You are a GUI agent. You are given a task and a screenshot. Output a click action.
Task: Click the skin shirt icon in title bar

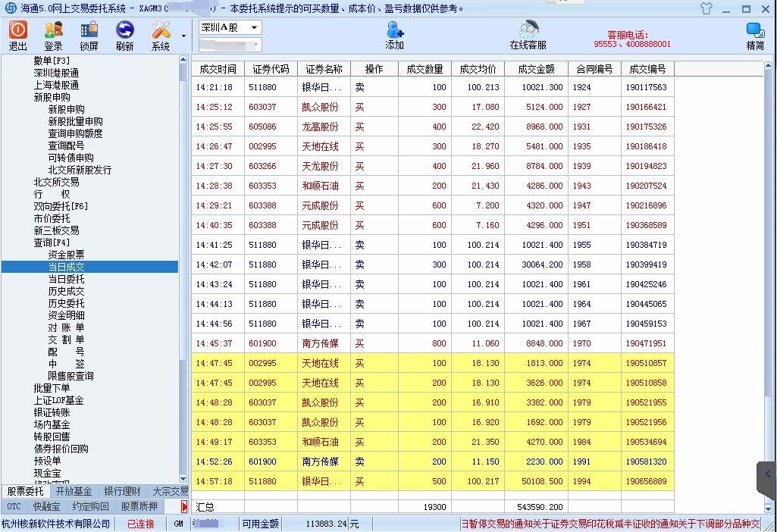coord(707,9)
